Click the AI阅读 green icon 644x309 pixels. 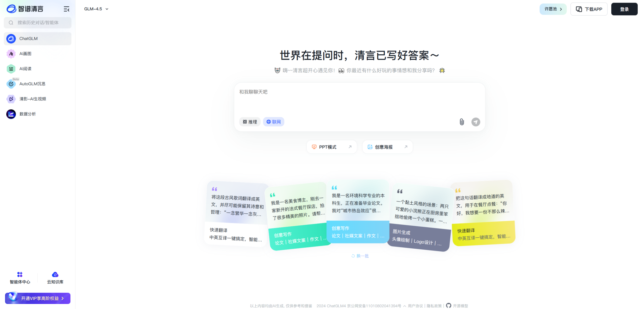point(11,69)
